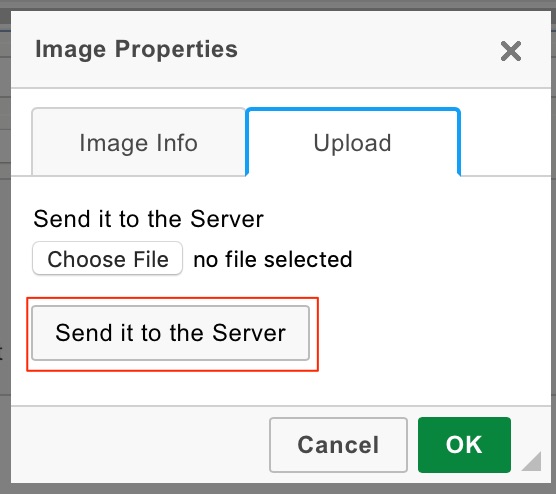Click the Image Properties title text

point(137,49)
